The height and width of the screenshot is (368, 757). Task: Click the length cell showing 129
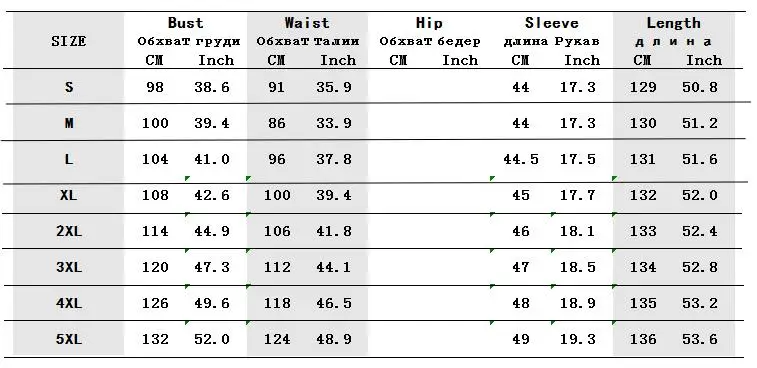click(x=643, y=87)
